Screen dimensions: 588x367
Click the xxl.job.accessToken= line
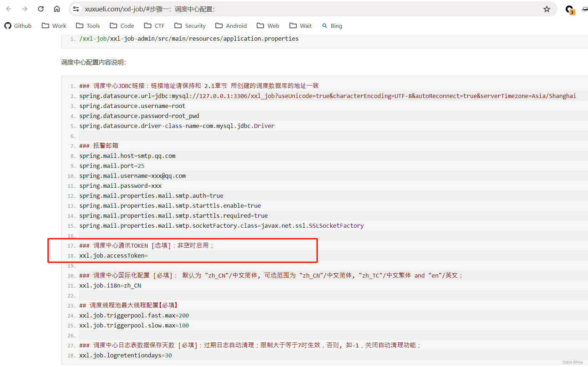(x=113, y=255)
